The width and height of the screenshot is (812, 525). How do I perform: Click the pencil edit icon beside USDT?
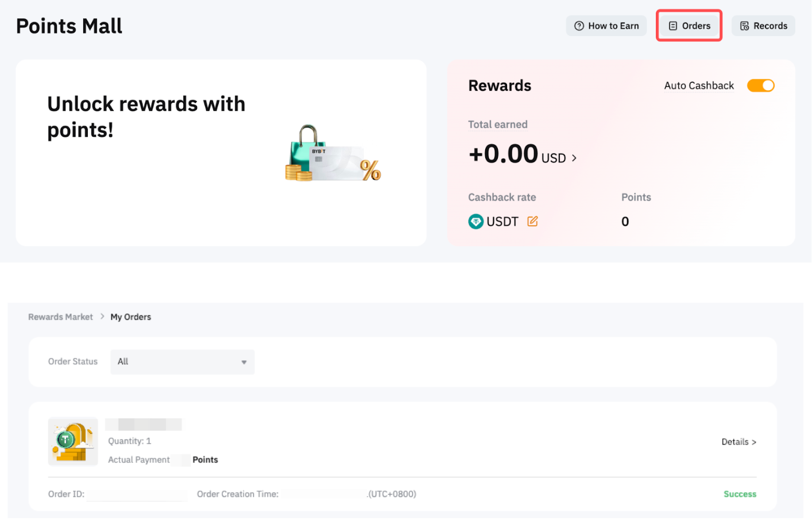(532, 221)
